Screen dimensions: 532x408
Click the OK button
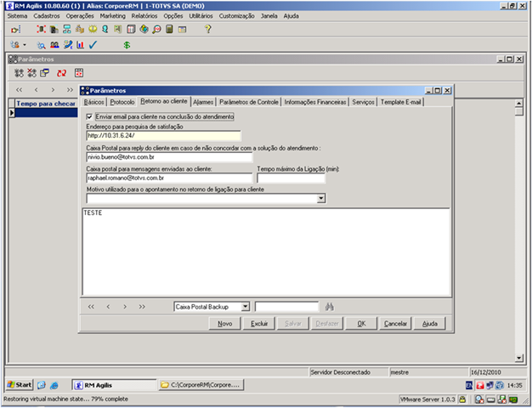(361, 324)
